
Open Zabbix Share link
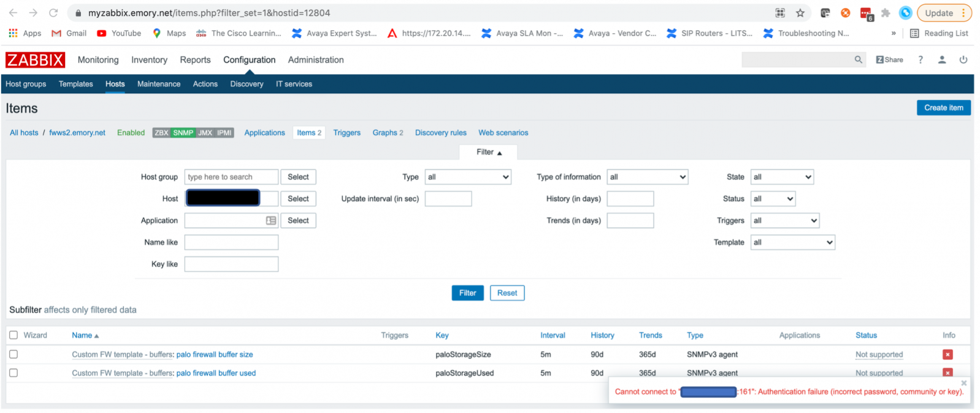(x=889, y=60)
